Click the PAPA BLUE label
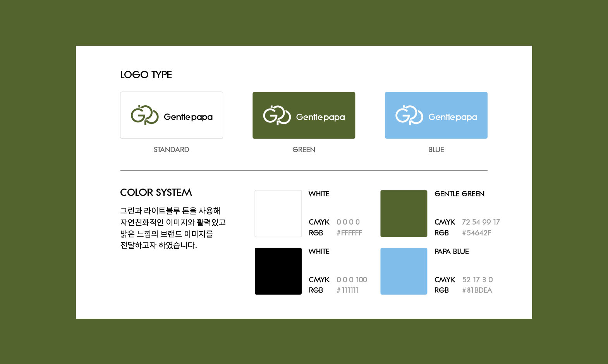This screenshot has width=608, height=364. (x=452, y=251)
